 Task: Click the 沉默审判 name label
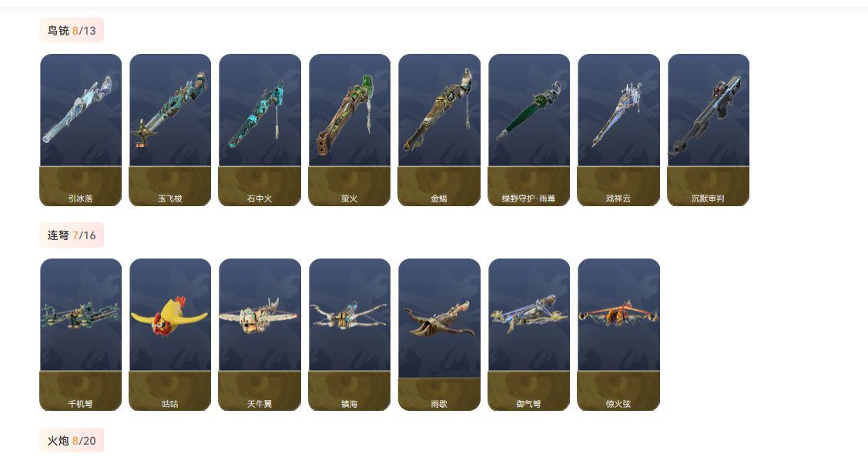708,198
